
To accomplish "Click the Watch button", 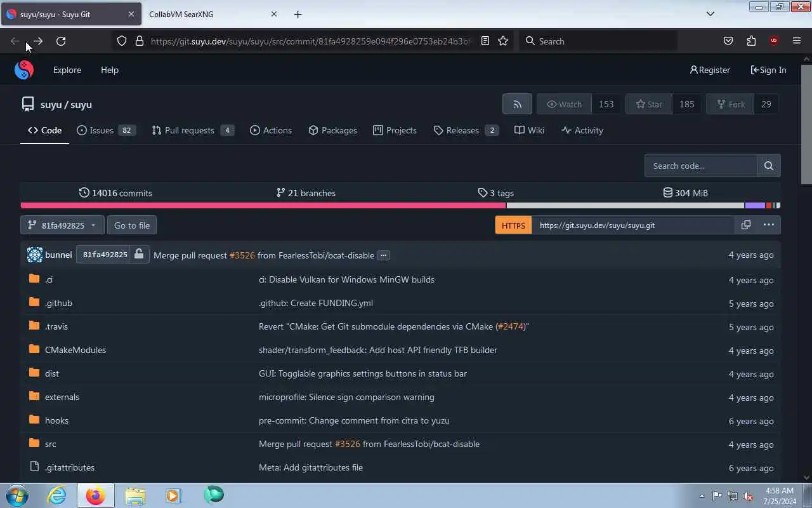I will click(564, 104).
